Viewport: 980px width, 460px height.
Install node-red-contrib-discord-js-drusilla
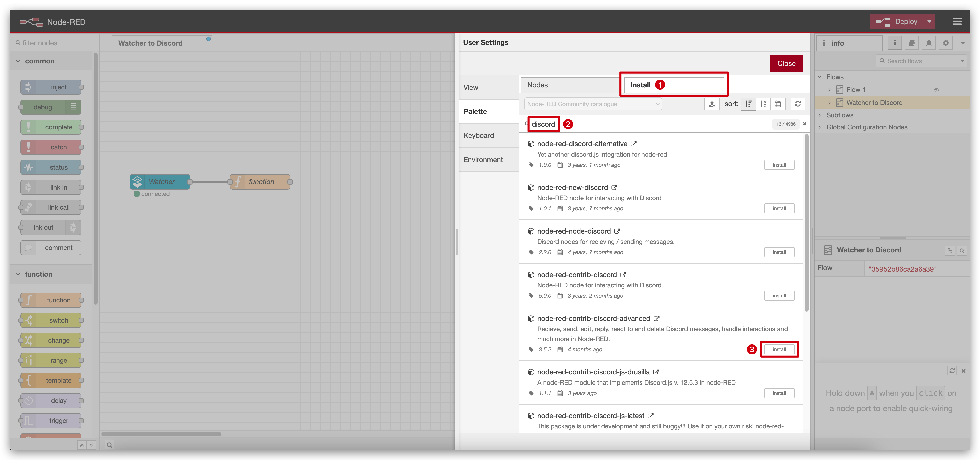point(779,393)
